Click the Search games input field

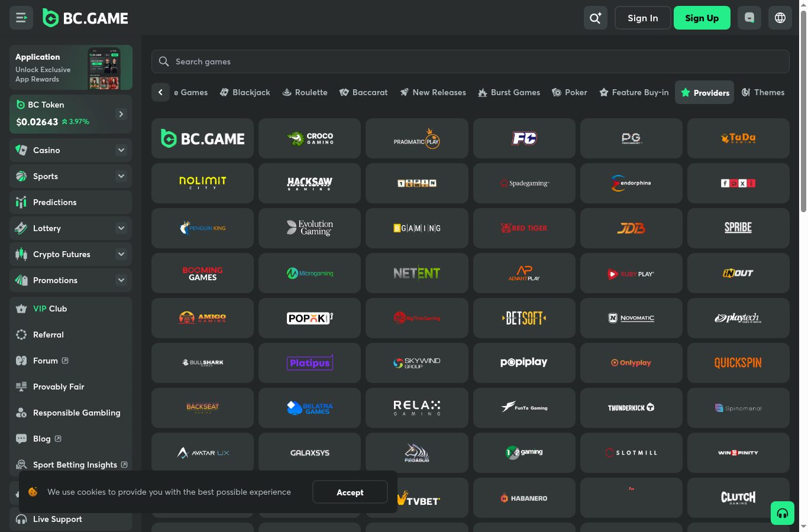click(x=470, y=61)
